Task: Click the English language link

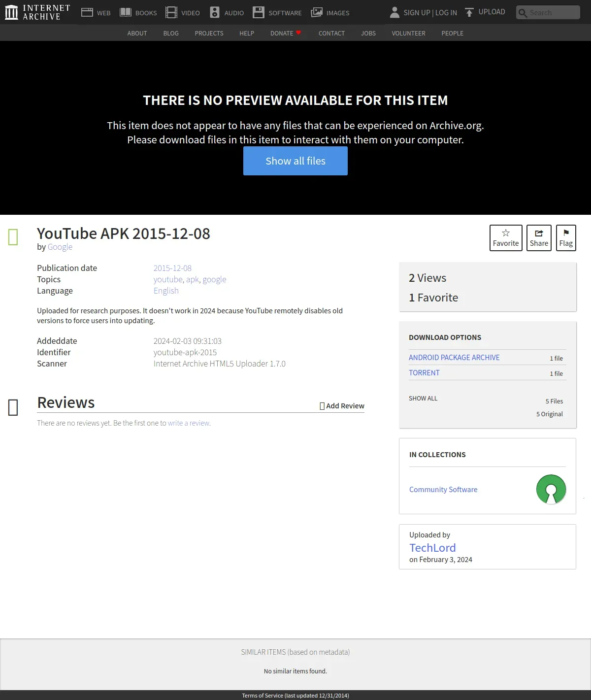Action: pos(166,291)
